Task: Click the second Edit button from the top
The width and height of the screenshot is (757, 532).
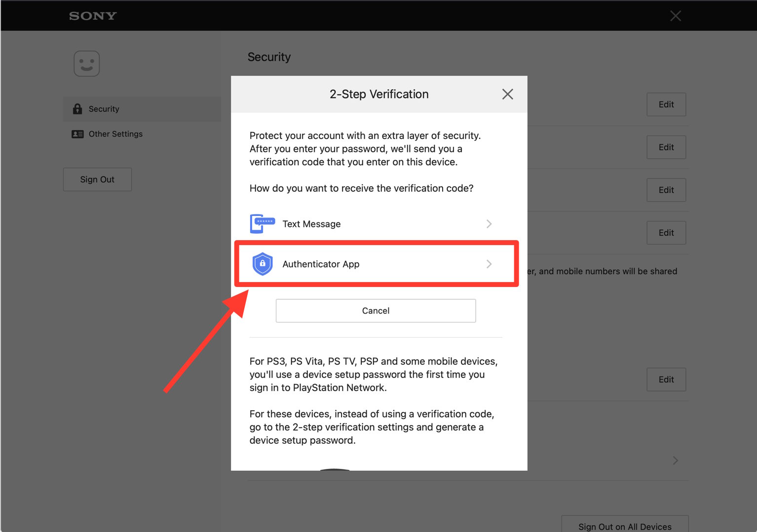Action: tap(666, 147)
